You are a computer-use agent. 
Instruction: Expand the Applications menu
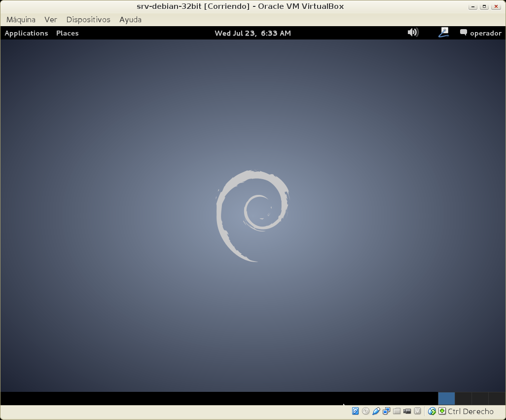point(26,33)
